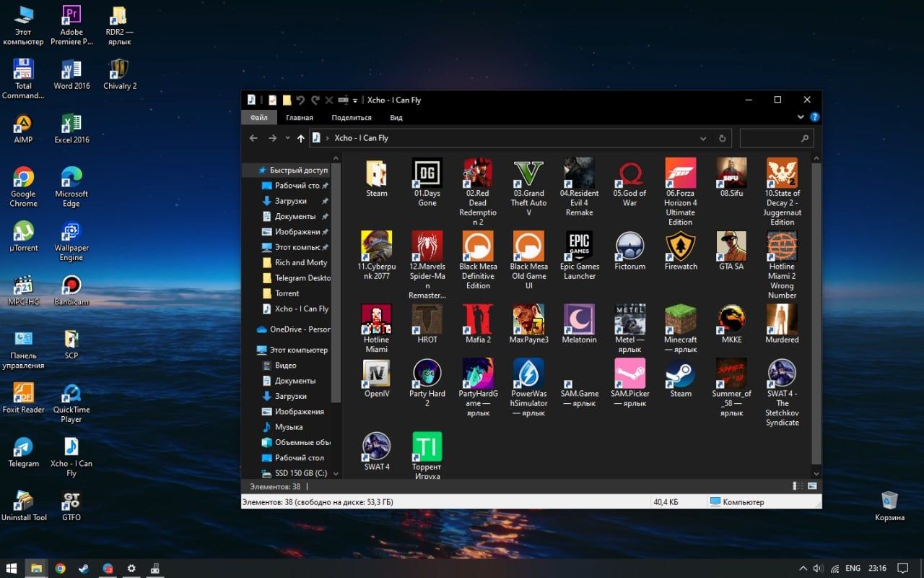924x578 pixels.
Task: Open Steam from the taskbar
Action: (84, 569)
